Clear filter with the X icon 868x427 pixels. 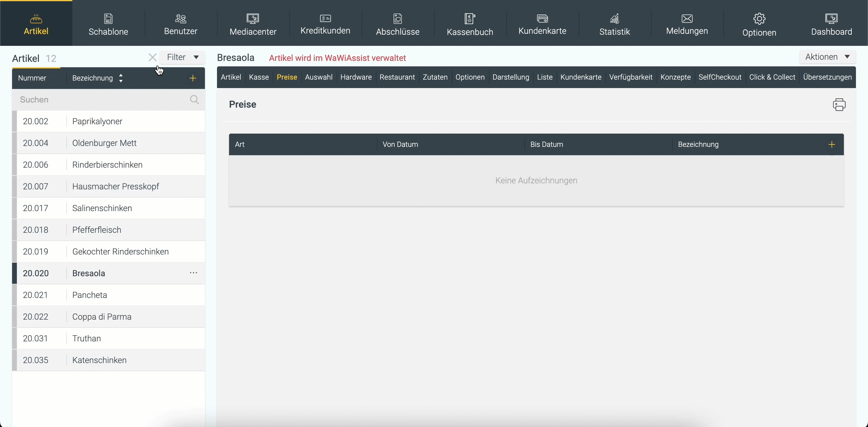pos(152,57)
